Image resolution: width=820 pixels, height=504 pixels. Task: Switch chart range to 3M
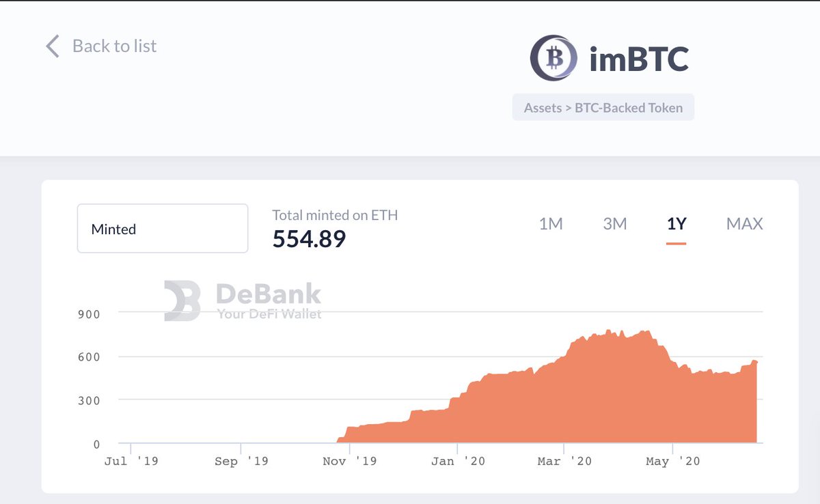click(615, 224)
